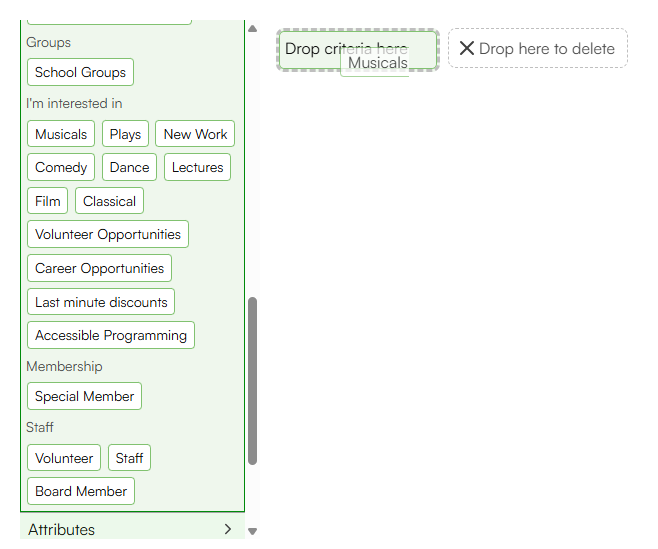The width and height of the screenshot is (658, 549).
Task: Select the School Groups tag
Action: 80,72
